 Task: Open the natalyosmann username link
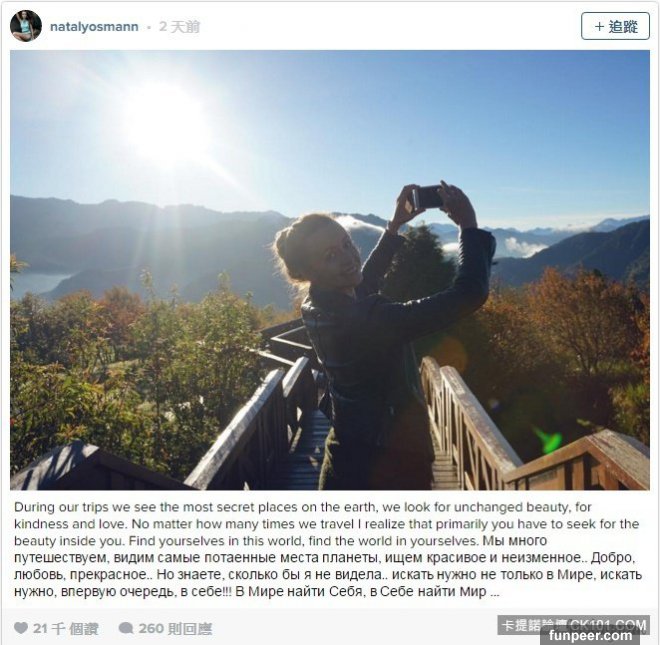[94, 27]
